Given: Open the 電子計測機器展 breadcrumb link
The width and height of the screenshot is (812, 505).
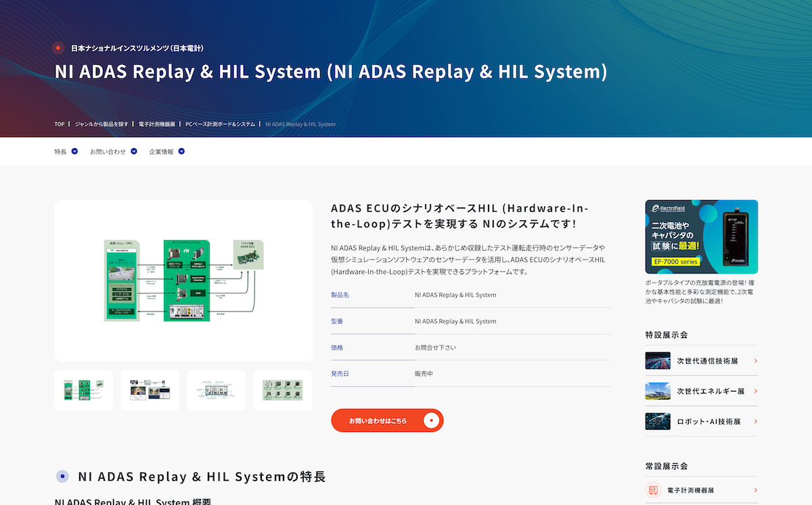Looking at the screenshot, I should click(x=156, y=124).
